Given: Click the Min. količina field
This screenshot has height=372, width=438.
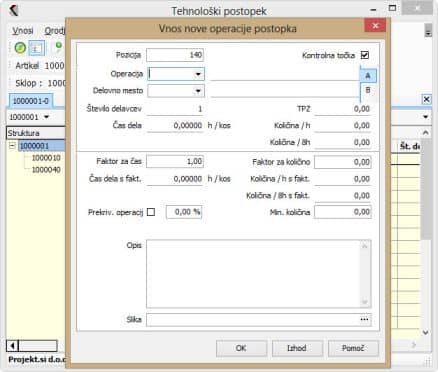Looking at the screenshot, I should point(343,212).
